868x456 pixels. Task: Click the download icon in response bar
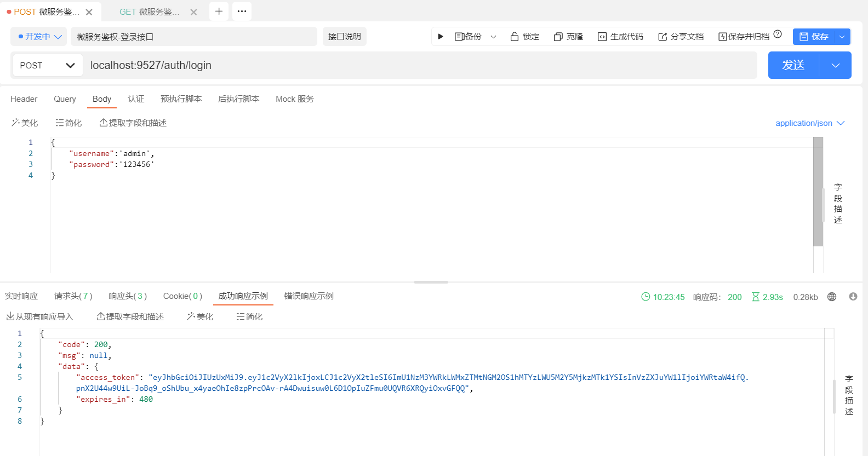click(853, 297)
